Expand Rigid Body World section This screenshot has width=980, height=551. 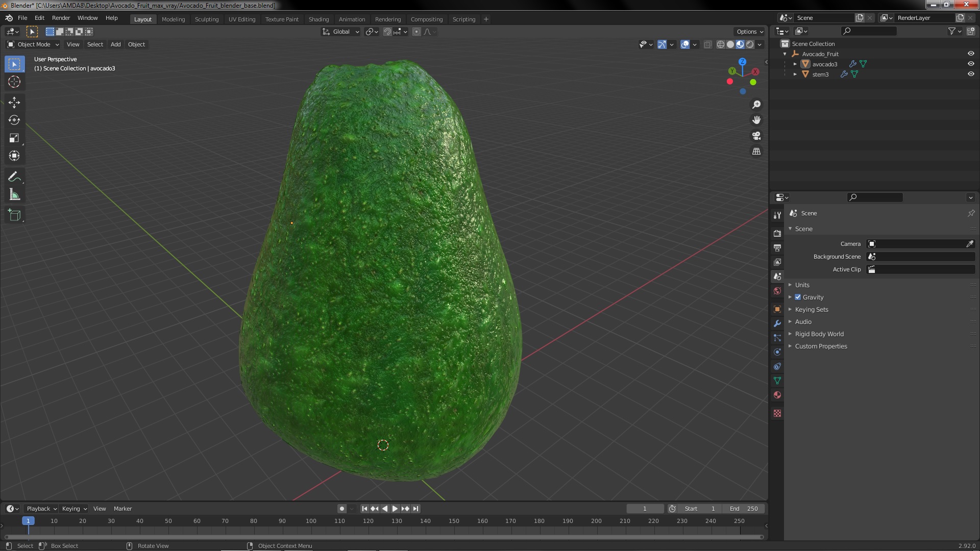[819, 334]
